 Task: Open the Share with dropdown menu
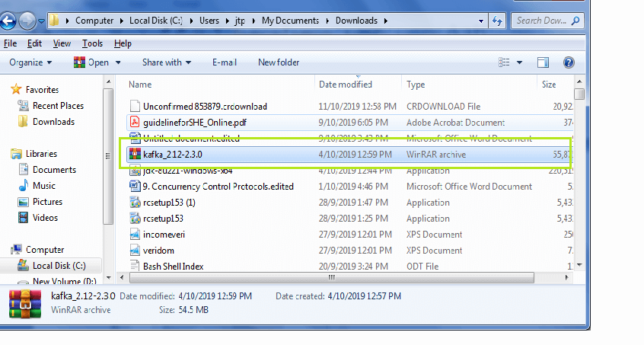(x=167, y=62)
